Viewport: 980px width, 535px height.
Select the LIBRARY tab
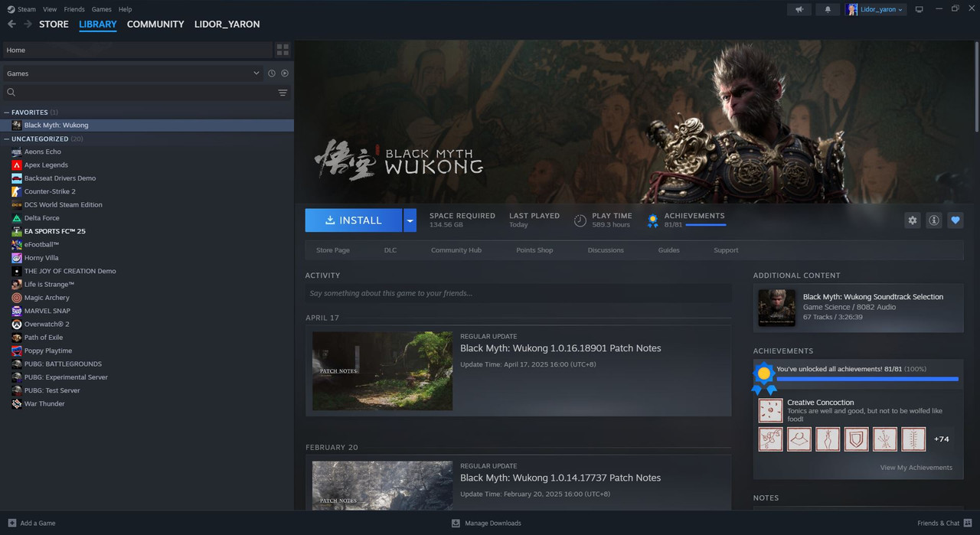point(98,24)
